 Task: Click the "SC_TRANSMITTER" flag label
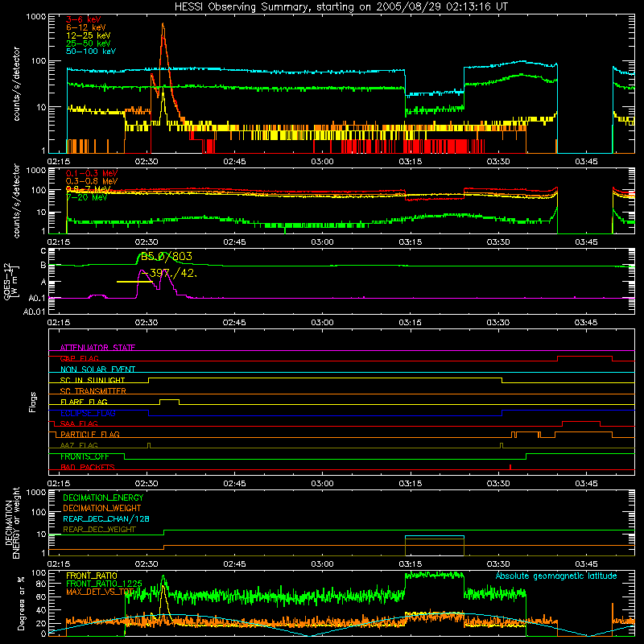pyautogui.click(x=93, y=391)
